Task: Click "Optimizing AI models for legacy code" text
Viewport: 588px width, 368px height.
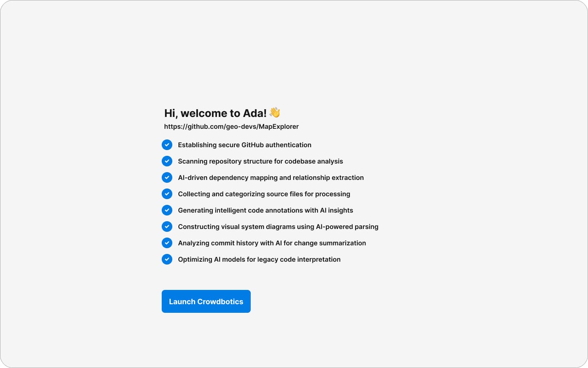Action: click(259, 260)
